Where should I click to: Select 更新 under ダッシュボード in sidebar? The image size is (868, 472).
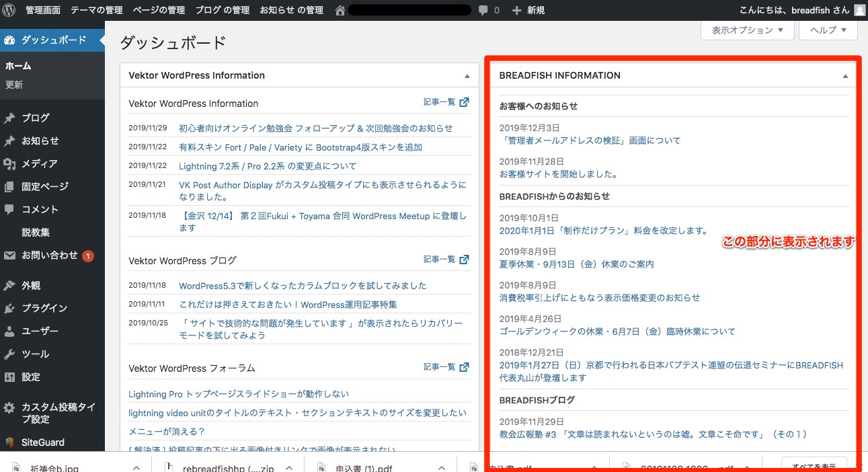(14, 85)
